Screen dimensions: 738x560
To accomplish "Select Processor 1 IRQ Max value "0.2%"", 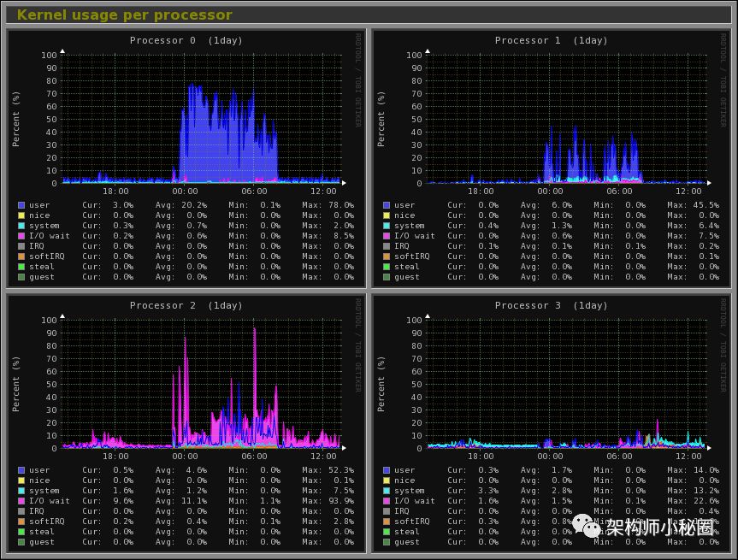I will [x=709, y=246].
